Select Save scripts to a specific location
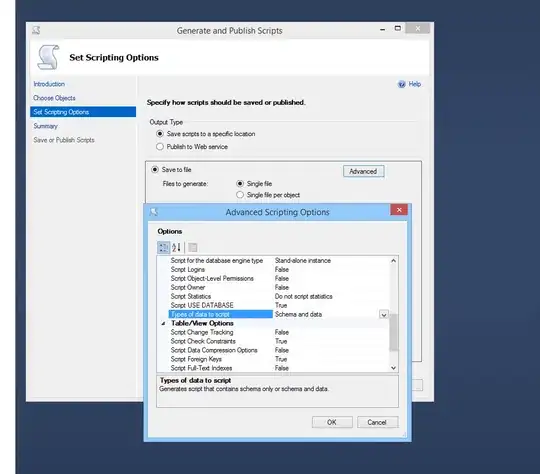The image size is (540, 474). pyautogui.click(x=160, y=134)
